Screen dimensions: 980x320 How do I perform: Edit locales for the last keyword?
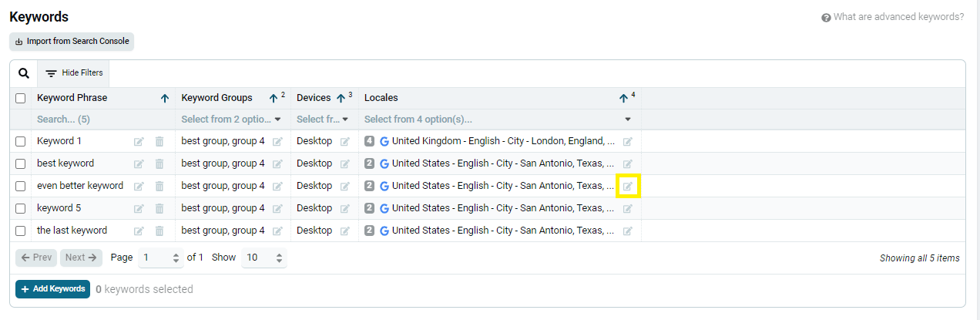[628, 231]
